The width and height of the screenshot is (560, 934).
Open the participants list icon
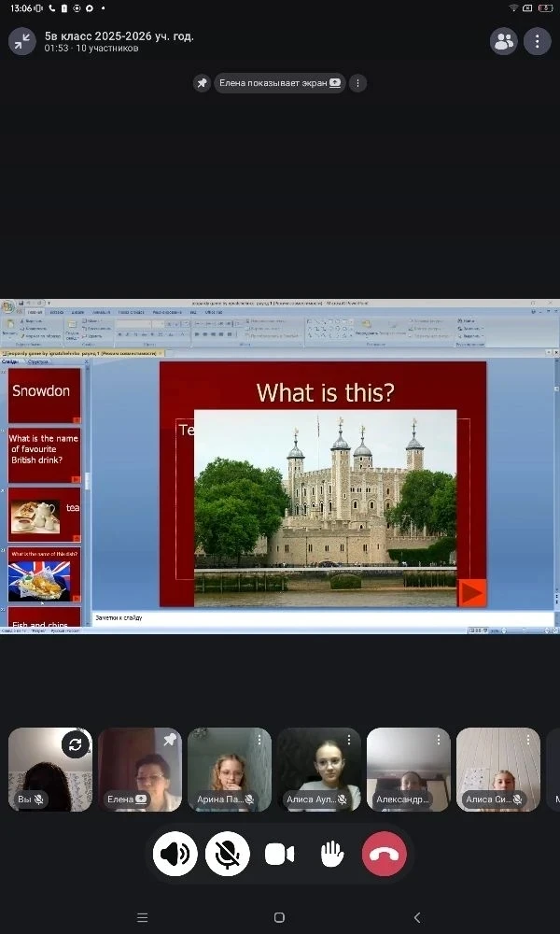coord(503,41)
